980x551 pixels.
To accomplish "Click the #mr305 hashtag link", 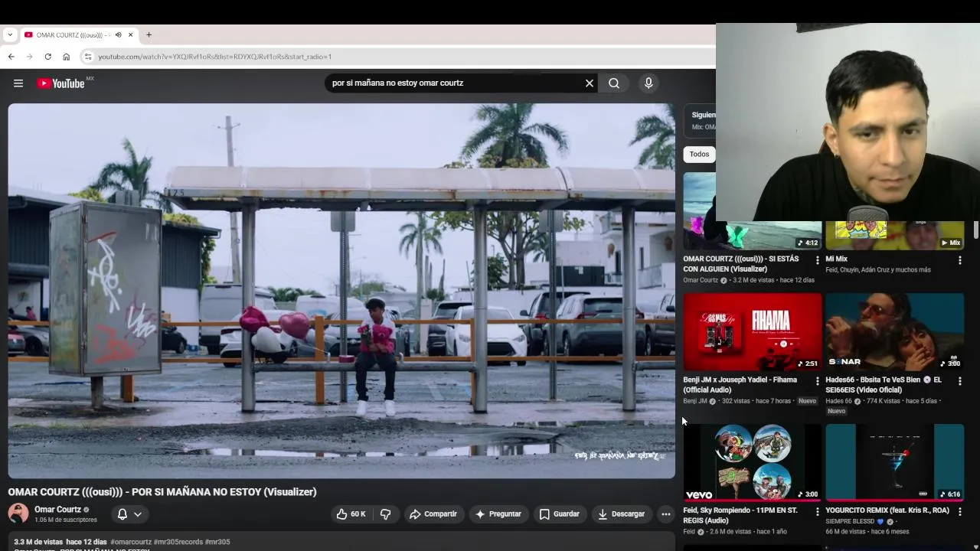I will (x=217, y=542).
